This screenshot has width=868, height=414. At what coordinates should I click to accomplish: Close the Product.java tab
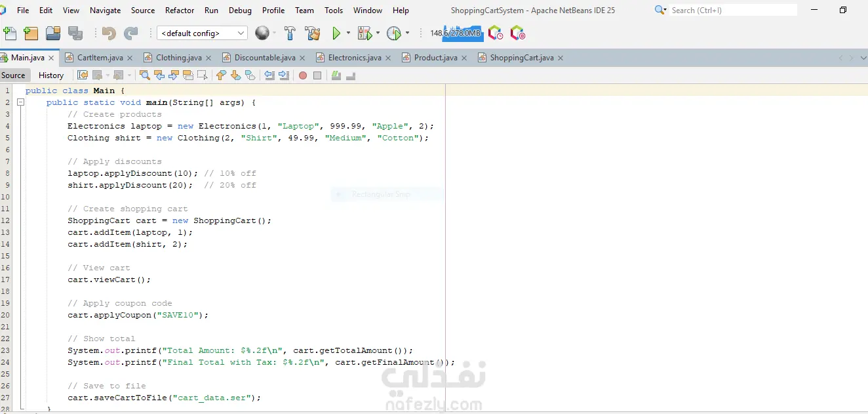coord(464,58)
